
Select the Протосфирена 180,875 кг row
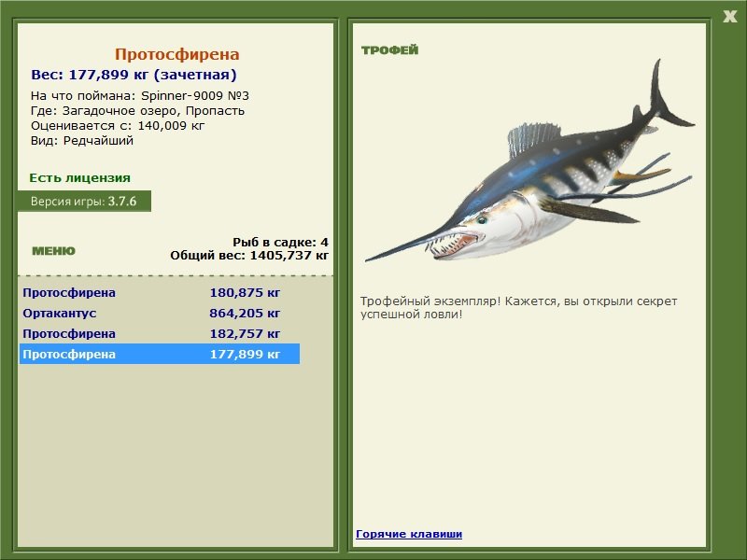point(160,292)
